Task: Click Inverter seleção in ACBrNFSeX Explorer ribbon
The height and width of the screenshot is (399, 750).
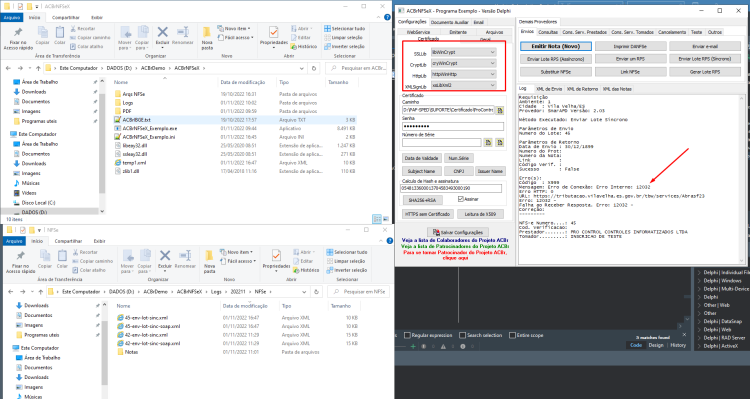Action: [344, 46]
